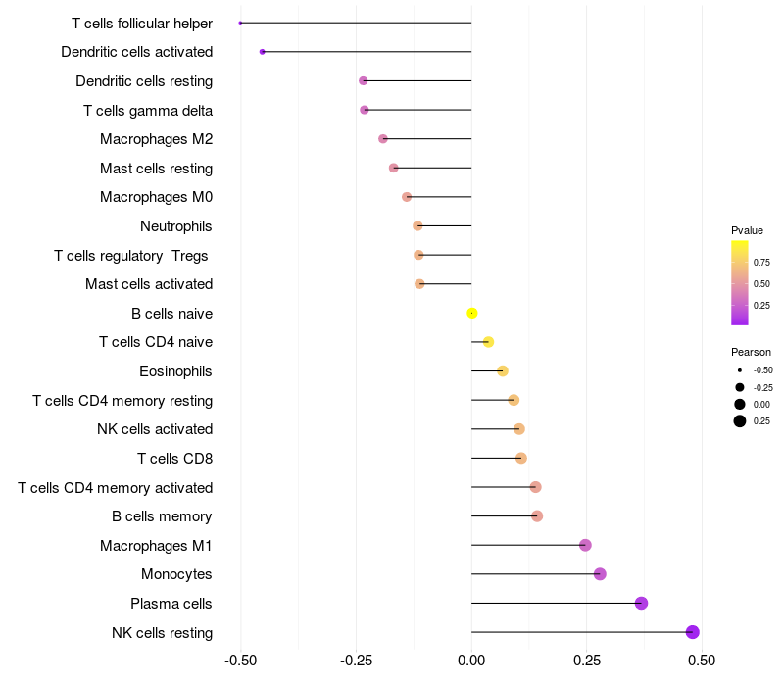Select the Monocytes lollipop marker
784x686 pixels.
point(600,574)
